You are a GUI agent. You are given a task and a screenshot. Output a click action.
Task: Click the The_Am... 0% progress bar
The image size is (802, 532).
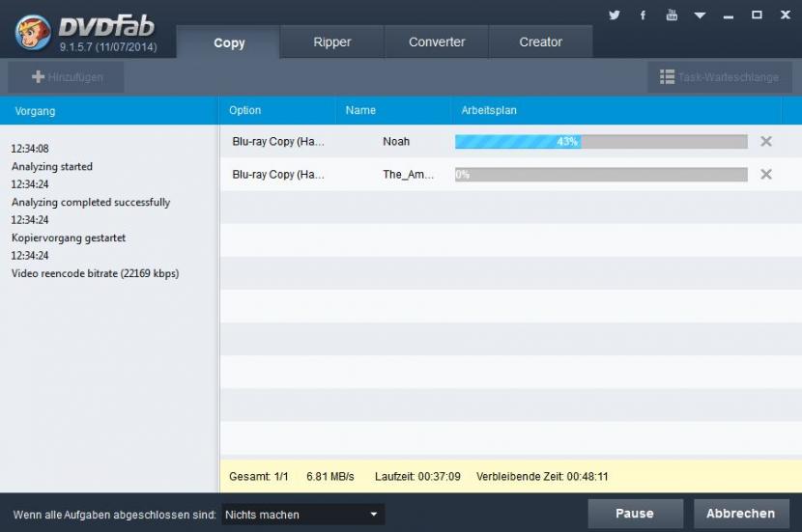click(x=601, y=174)
